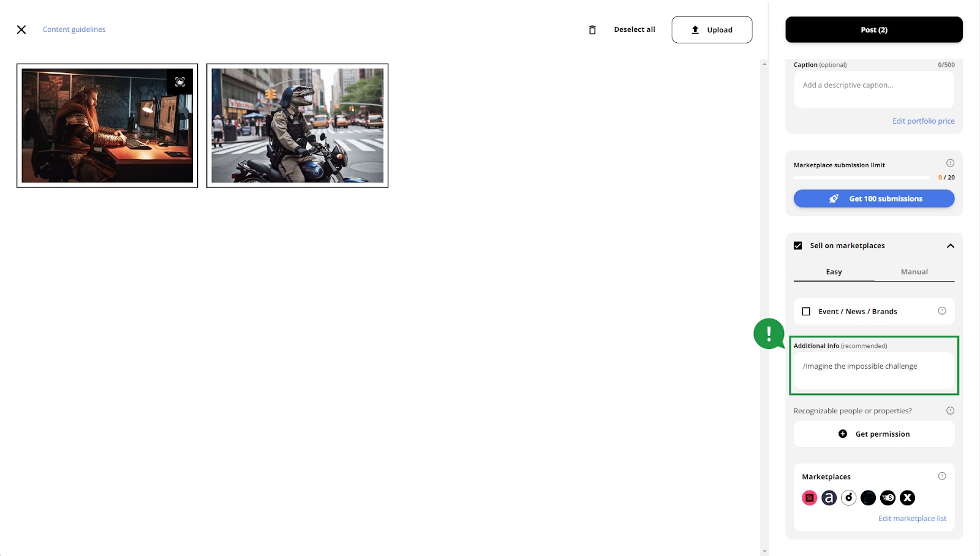The height and width of the screenshot is (556, 980).
Task: Click the Get permission button
Action: [874, 434]
